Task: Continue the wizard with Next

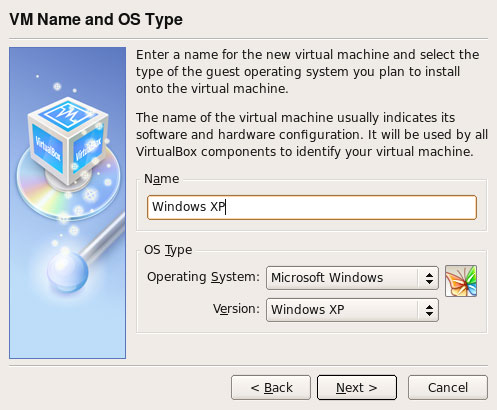Action: coord(357,388)
